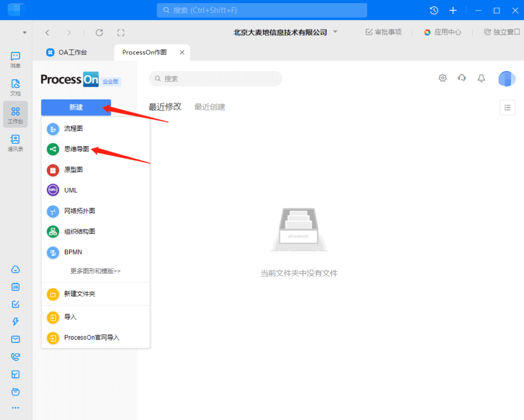Select 导入 menu entry
The image size is (524, 420).
click(x=95, y=317)
